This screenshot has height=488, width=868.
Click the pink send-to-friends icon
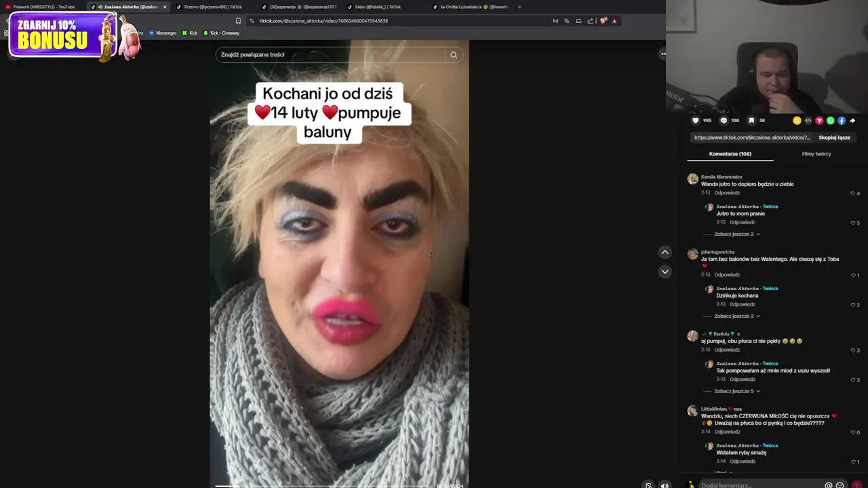point(819,121)
